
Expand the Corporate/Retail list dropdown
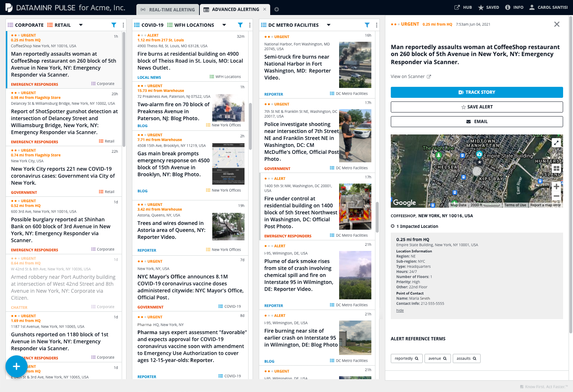(x=81, y=25)
